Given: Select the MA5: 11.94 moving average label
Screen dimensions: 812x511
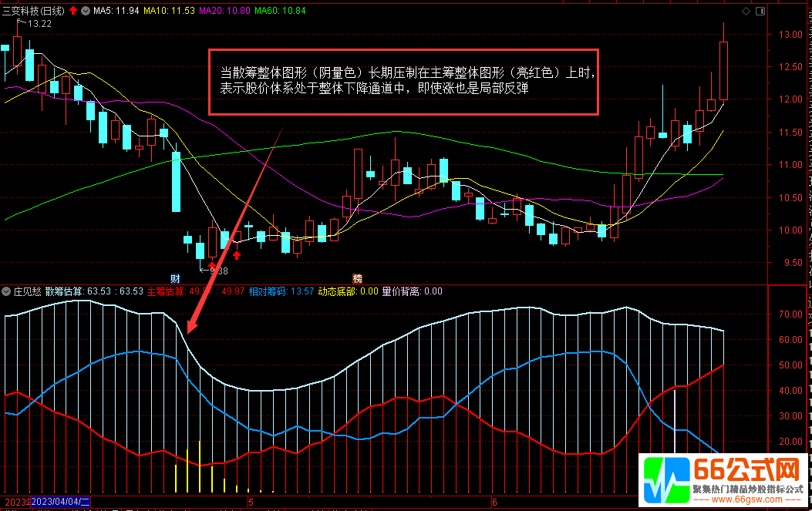Looking at the screenshot, I should pyautogui.click(x=116, y=10).
